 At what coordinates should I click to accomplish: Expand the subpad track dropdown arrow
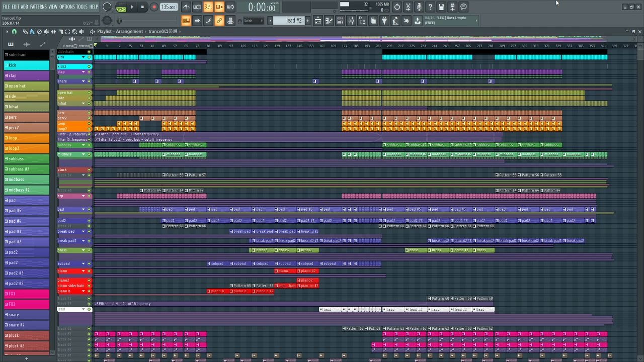tap(84, 264)
